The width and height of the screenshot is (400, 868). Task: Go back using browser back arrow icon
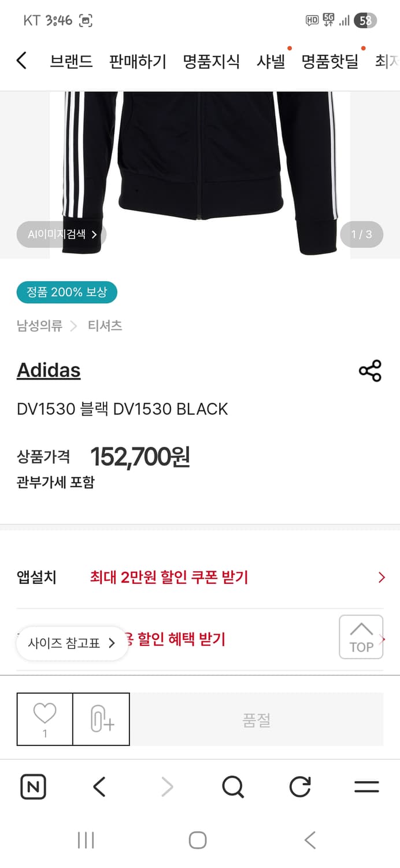tap(99, 786)
